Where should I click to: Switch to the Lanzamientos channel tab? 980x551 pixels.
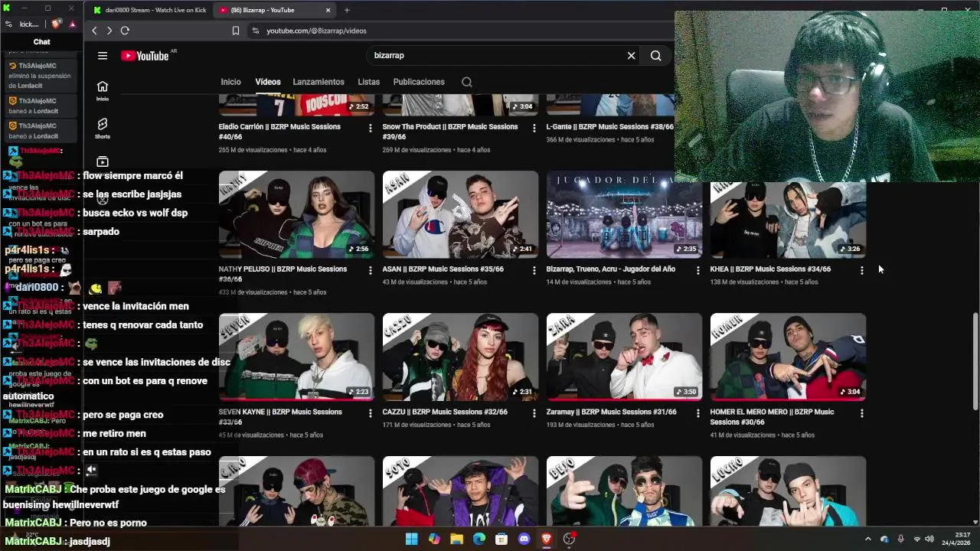click(318, 82)
